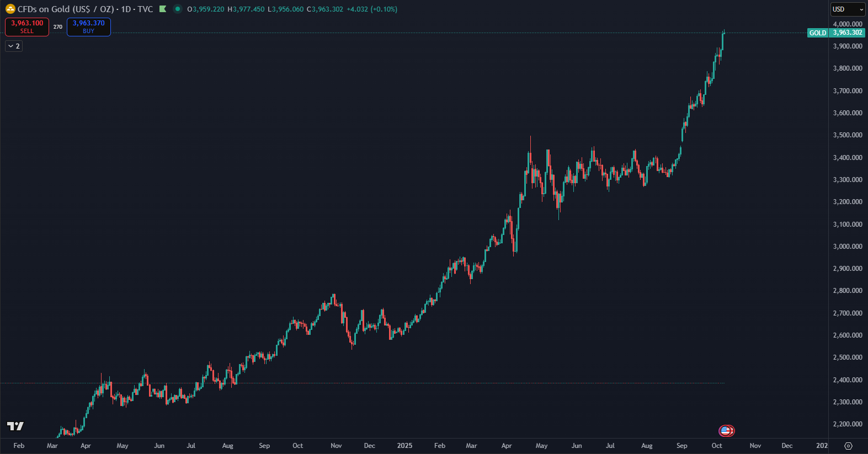Select the 1D interval label
Viewport: 868px width, 454px height.
pyautogui.click(x=126, y=9)
